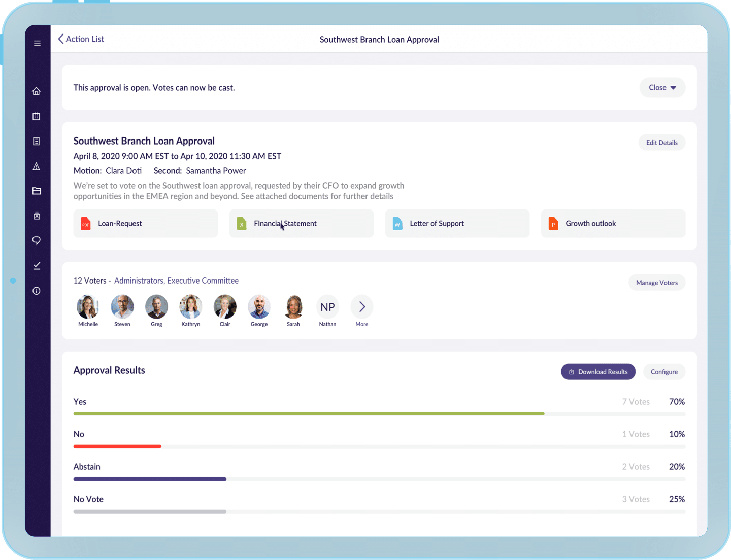Select the checkmark approvals sidebar icon

37,266
